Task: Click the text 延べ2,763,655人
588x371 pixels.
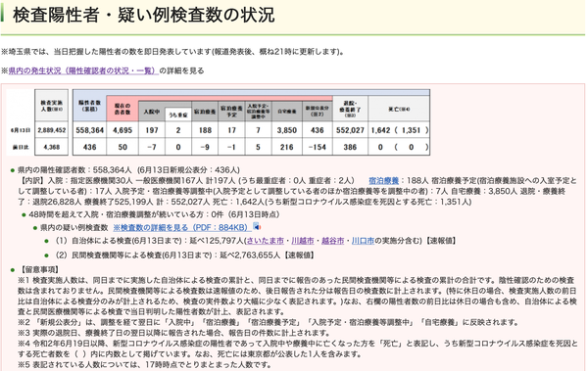Action: pyautogui.click(x=250, y=255)
